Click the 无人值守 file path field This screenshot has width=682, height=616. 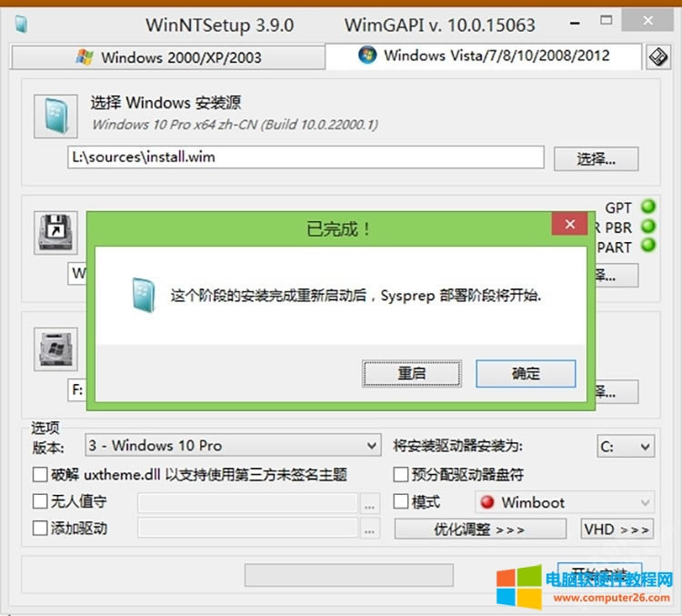(x=248, y=503)
